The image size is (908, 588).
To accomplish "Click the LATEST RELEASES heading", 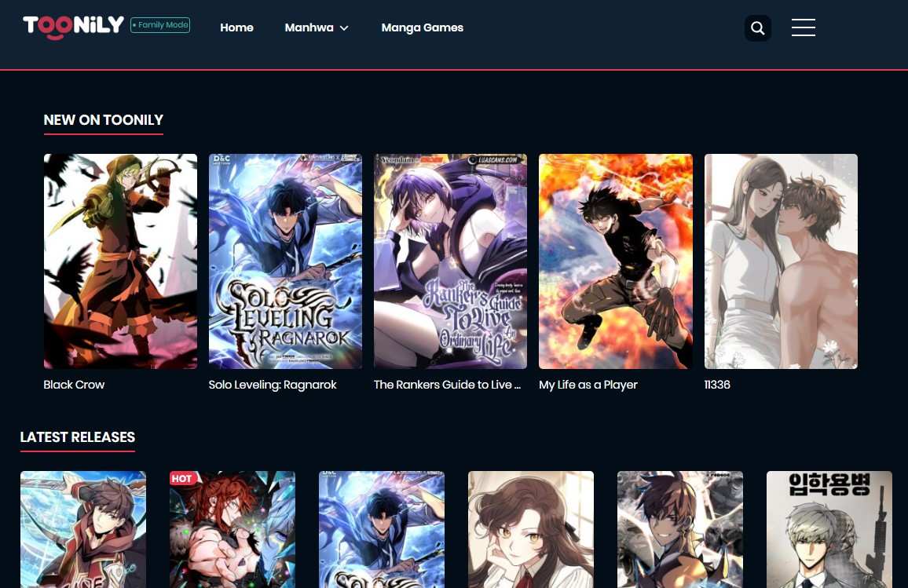I will (78, 437).
